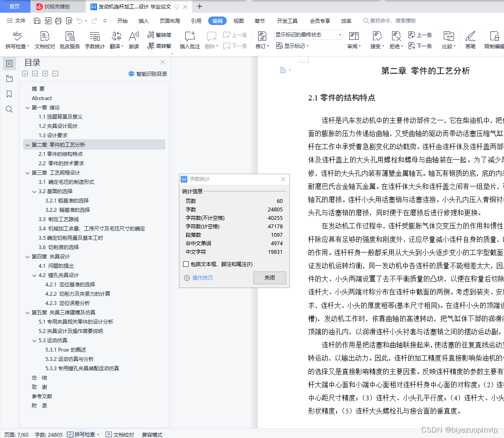Screen dimensions: 504x438
Task: Collapse the 第五章 夹具三维建模及仿真 node
Action: point(27,313)
